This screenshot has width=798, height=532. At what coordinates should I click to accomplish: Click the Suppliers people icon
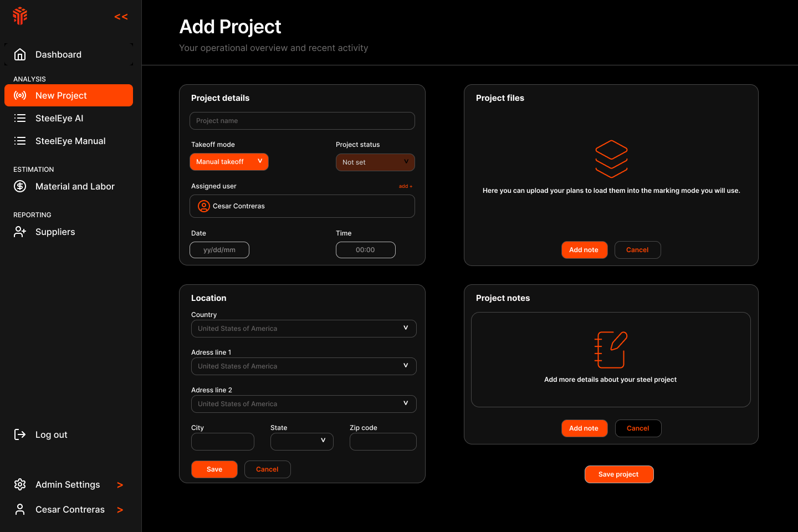coord(20,232)
